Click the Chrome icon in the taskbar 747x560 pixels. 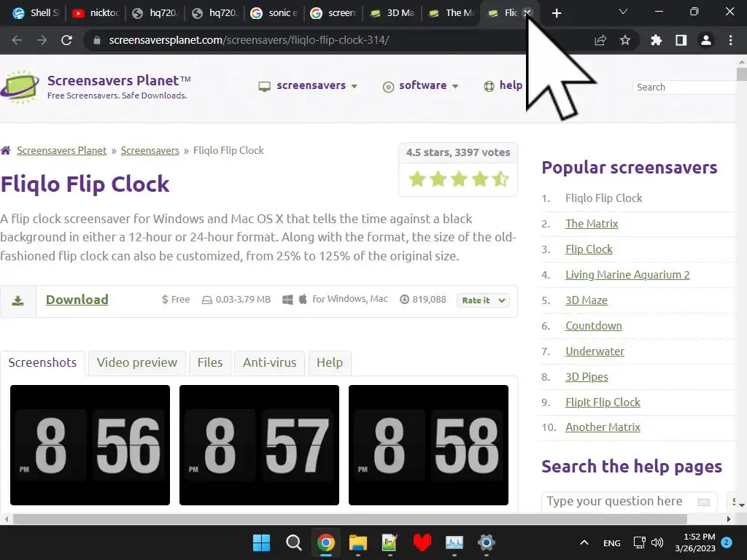tap(326, 542)
